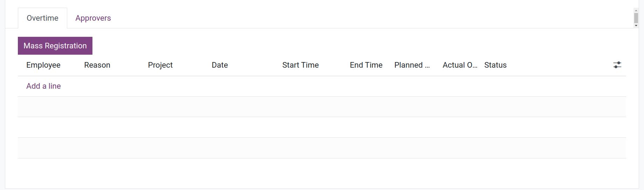Image resolution: width=644 pixels, height=190 pixels.
Task: Sort by the End Time column header
Action: 366,65
